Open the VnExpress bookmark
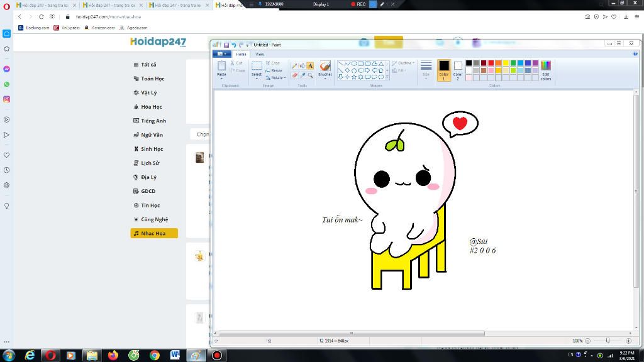This screenshot has height=362, width=644. 67,28
